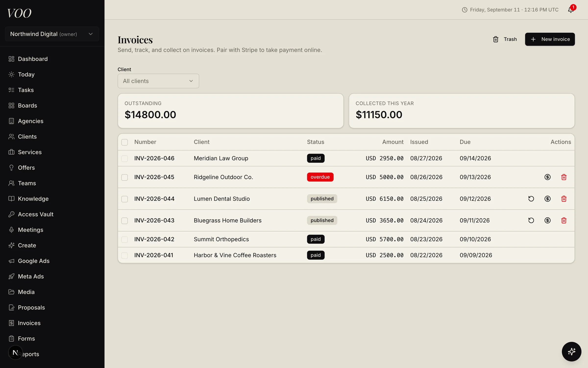This screenshot has height=368, width=588.
Task: Select the header select-all checkbox
Action: coord(124,142)
